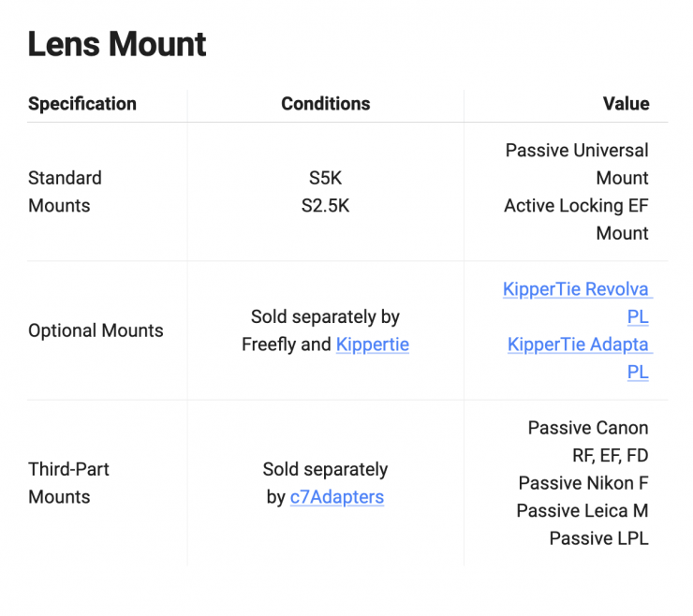Select the Specification column header

82,104
